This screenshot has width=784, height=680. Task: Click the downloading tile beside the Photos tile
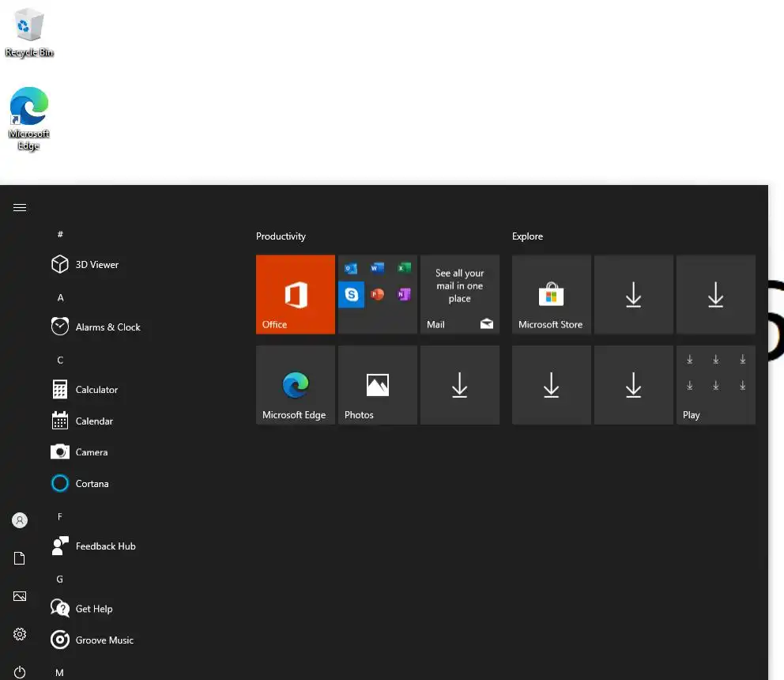tap(459, 385)
